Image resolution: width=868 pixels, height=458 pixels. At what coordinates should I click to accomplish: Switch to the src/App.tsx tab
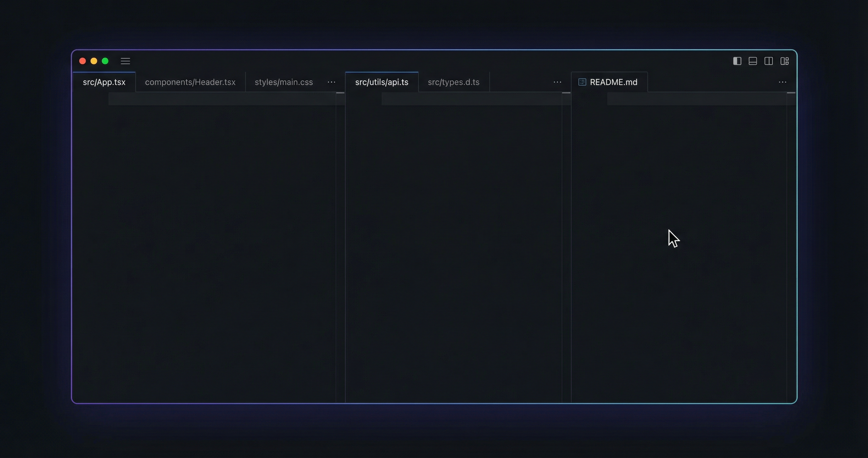tap(104, 82)
